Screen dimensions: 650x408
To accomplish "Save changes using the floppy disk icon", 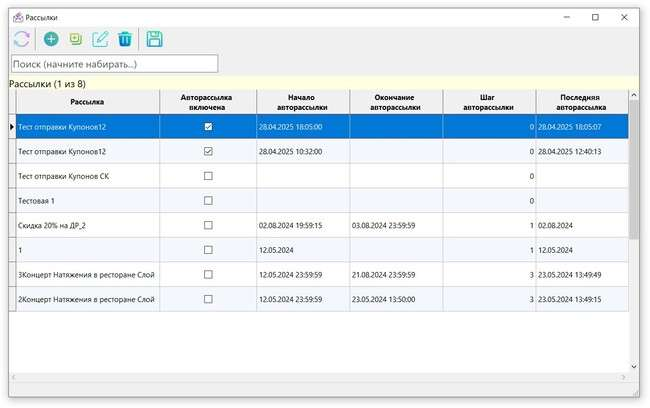I will pyautogui.click(x=155, y=39).
